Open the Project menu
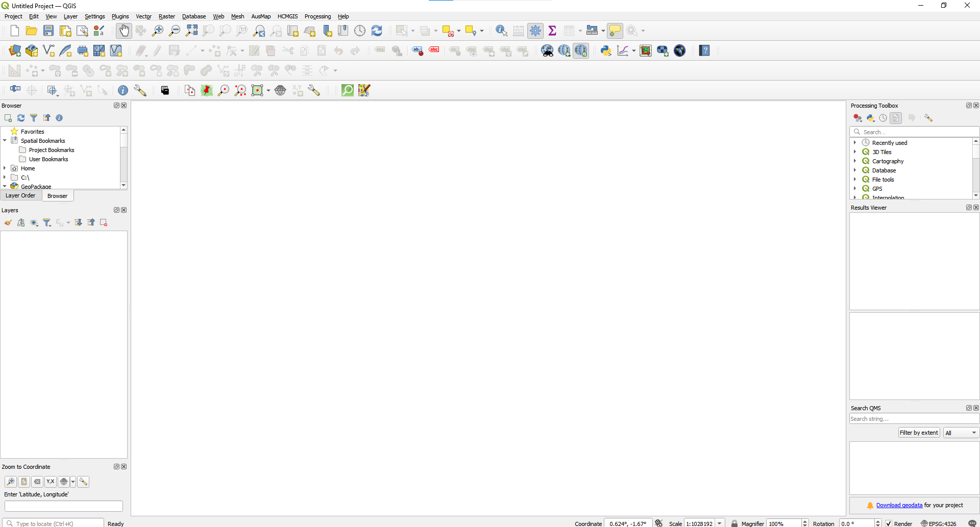The width and height of the screenshot is (980, 527). pos(13,16)
